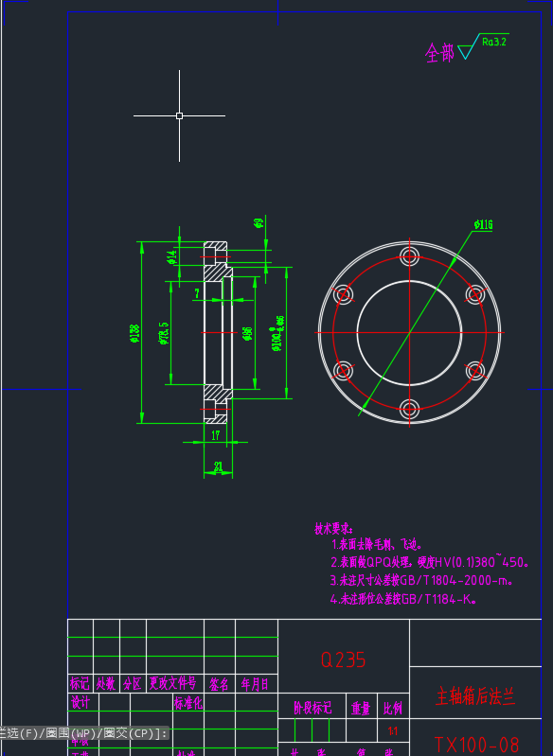Click the 标记 title block cell
The width and height of the screenshot is (553, 756).
80,684
